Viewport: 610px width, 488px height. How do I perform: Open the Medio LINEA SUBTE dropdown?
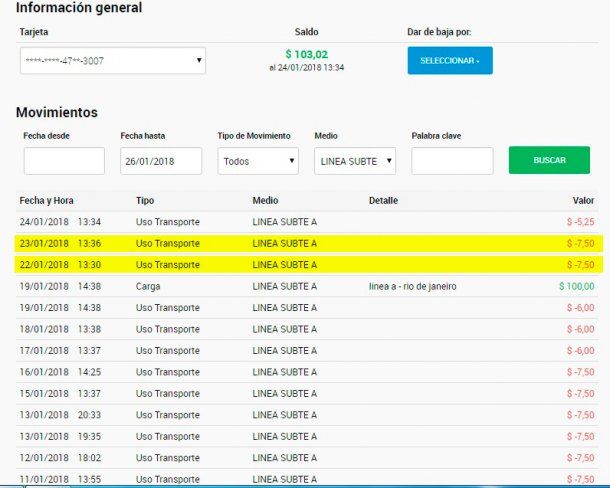coord(355,161)
